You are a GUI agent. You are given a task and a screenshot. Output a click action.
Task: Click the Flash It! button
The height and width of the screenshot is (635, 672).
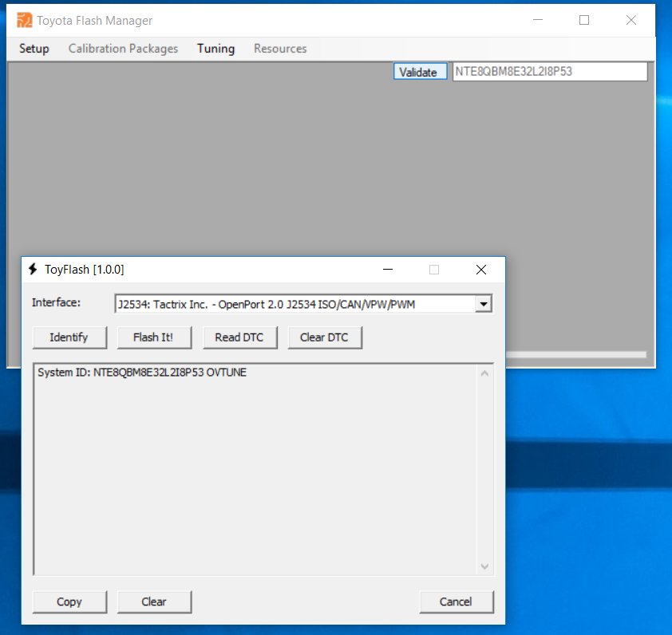click(154, 337)
